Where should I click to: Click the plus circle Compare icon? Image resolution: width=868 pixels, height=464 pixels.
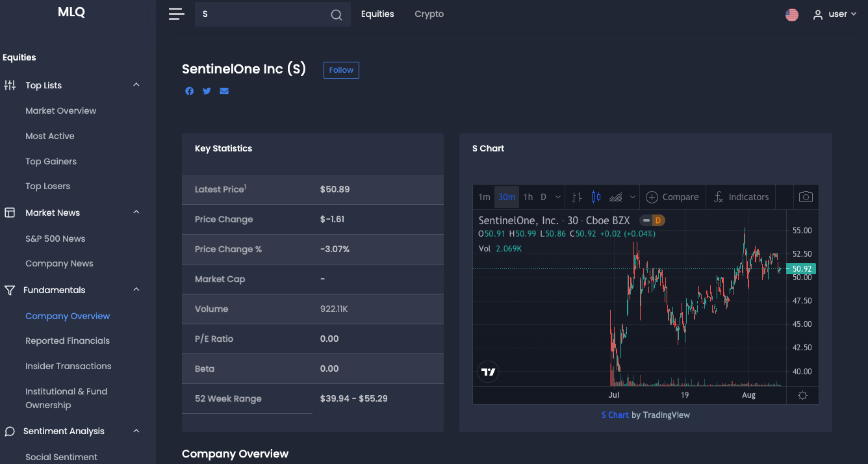pos(652,197)
